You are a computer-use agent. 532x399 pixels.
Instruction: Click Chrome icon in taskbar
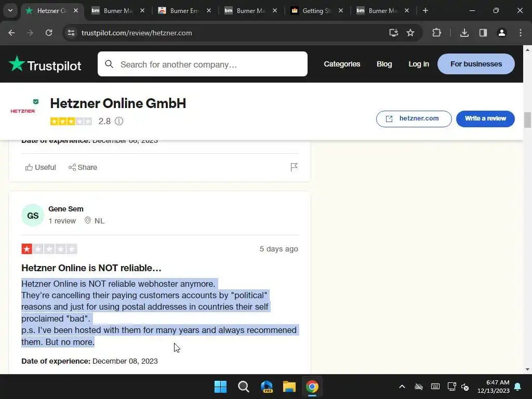tap(312, 387)
